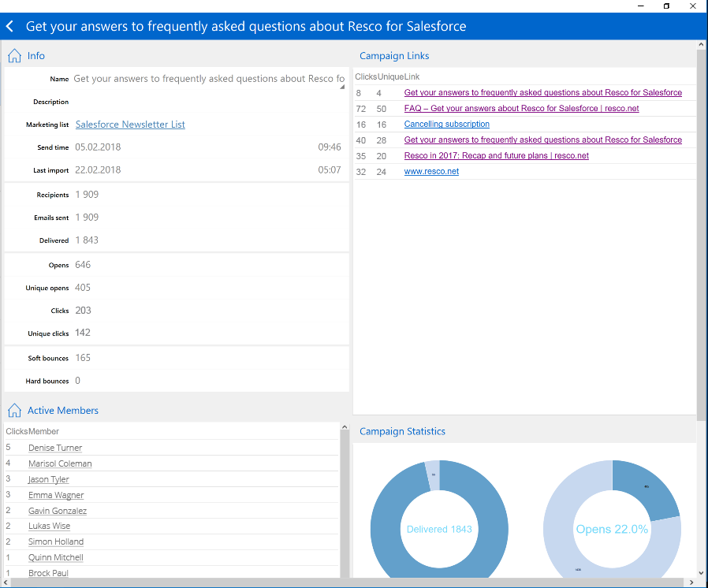Viewport: 708px width, 588px height.
Task: Minimize the application window
Action: pyautogui.click(x=641, y=6)
